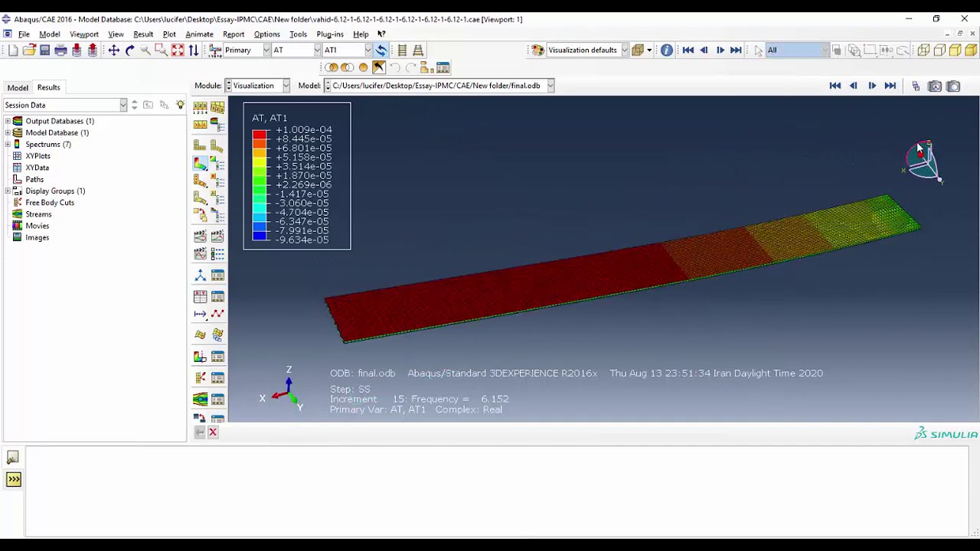Open the Animate menu
Viewport: 980px width, 551px height.
pos(199,34)
